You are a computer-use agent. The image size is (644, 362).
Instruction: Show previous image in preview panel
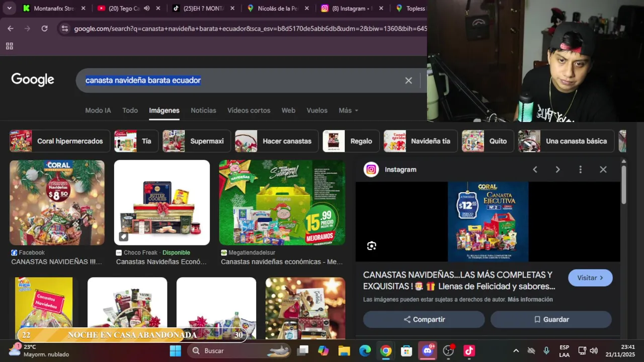(535, 170)
